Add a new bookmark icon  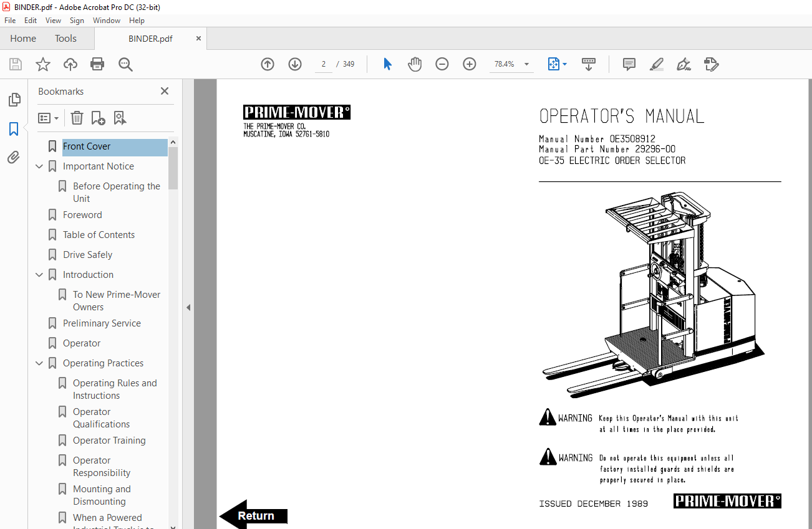point(98,118)
